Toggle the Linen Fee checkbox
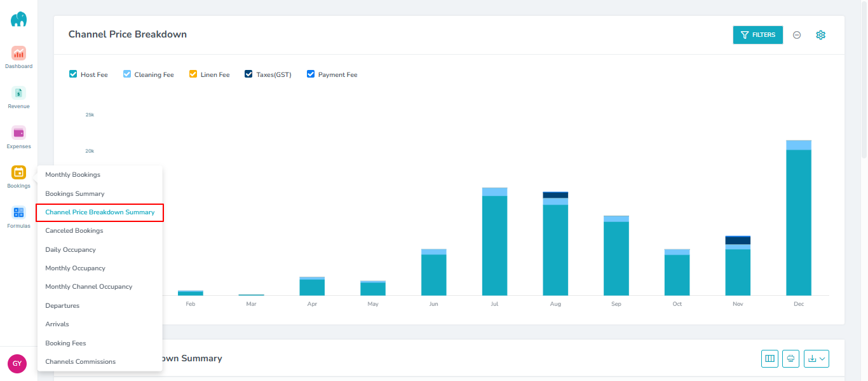The width and height of the screenshot is (868, 381). (x=193, y=74)
